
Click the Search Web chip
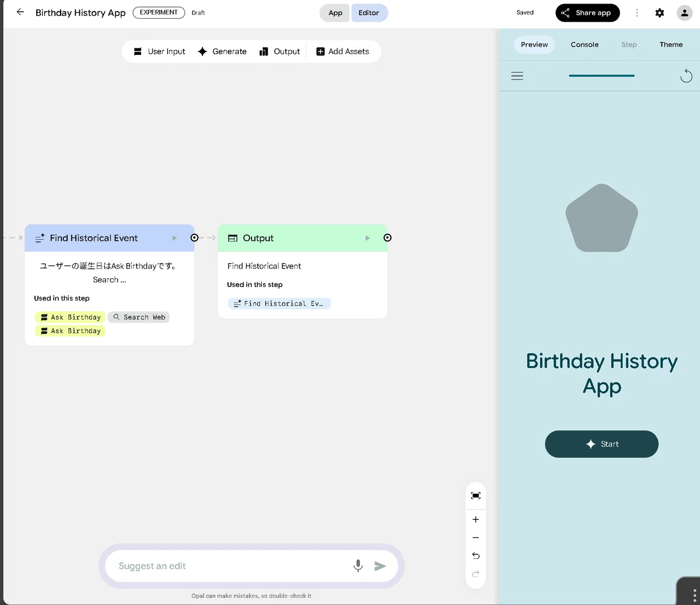tap(139, 317)
